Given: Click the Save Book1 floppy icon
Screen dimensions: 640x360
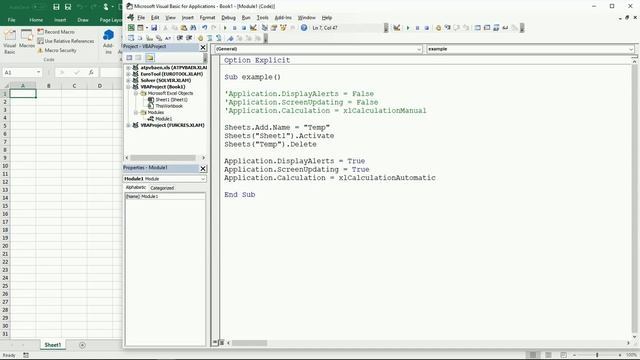Looking at the screenshot, I should 154,28.
